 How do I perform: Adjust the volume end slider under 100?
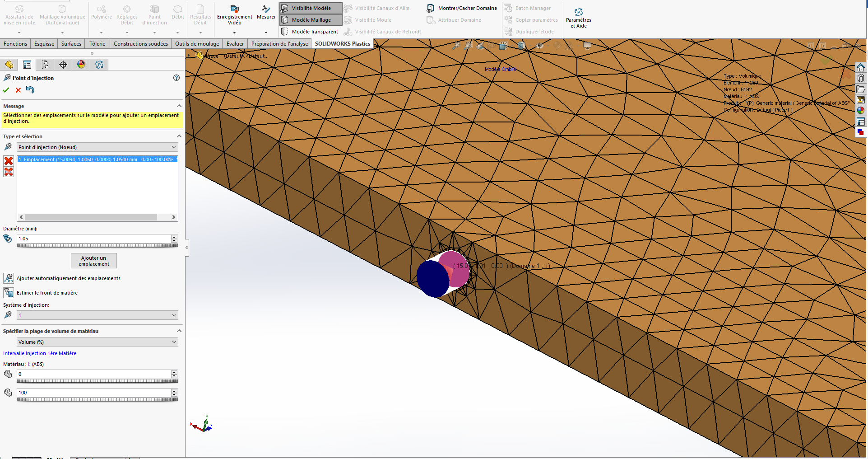(97, 400)
